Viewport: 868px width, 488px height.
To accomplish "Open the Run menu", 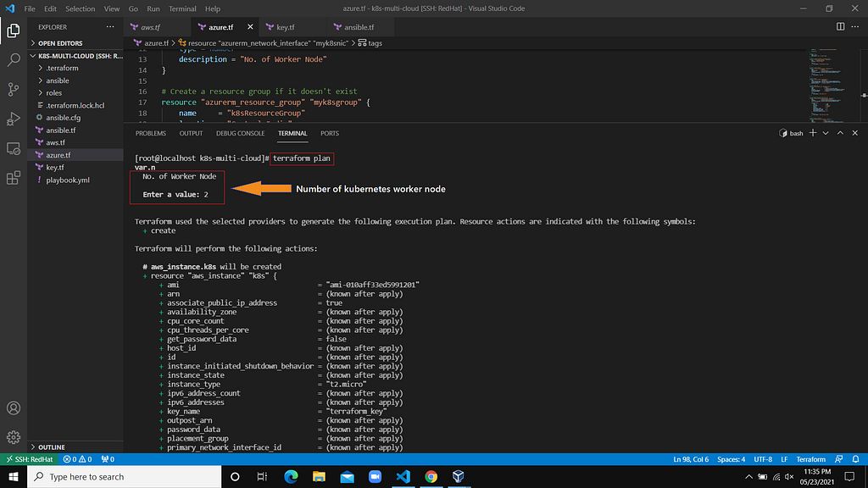I will pyautogui.click(x=153, y=8).
